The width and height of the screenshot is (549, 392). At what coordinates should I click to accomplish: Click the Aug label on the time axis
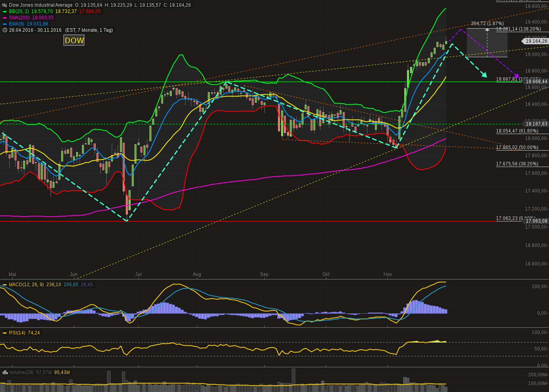197,274
